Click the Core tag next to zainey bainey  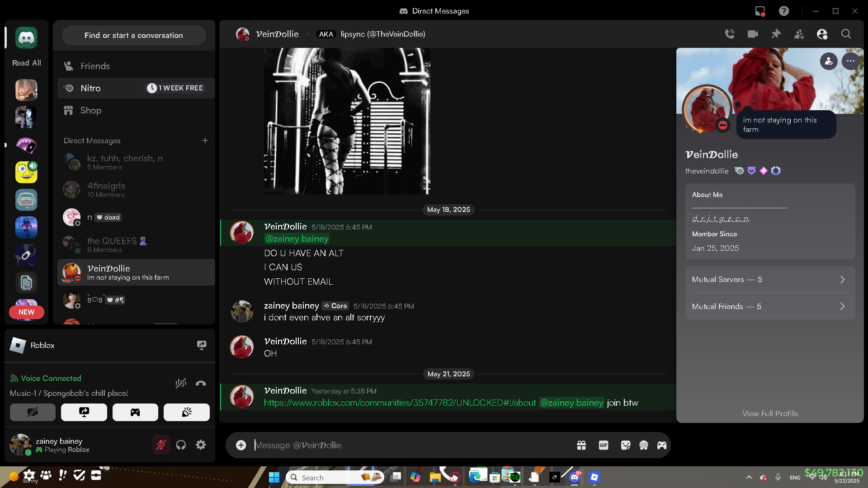(x=335, y=306)
